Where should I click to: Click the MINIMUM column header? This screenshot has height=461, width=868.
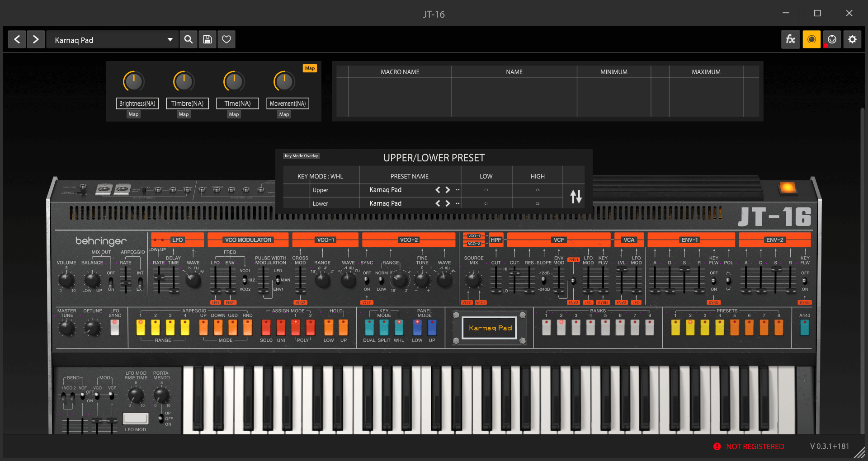click(x=614, y=72)
